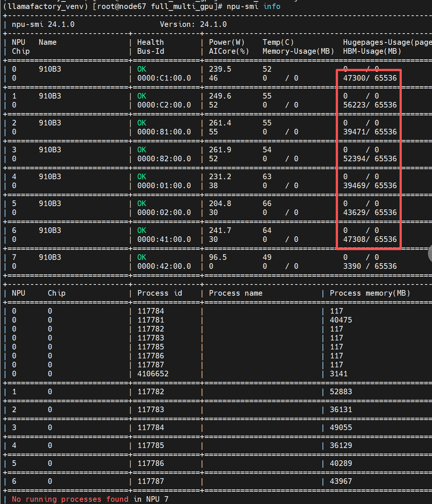The width and height of the screenshot is (432, 504).
Task: Click the power value 239.5
Action: point(220,69)
